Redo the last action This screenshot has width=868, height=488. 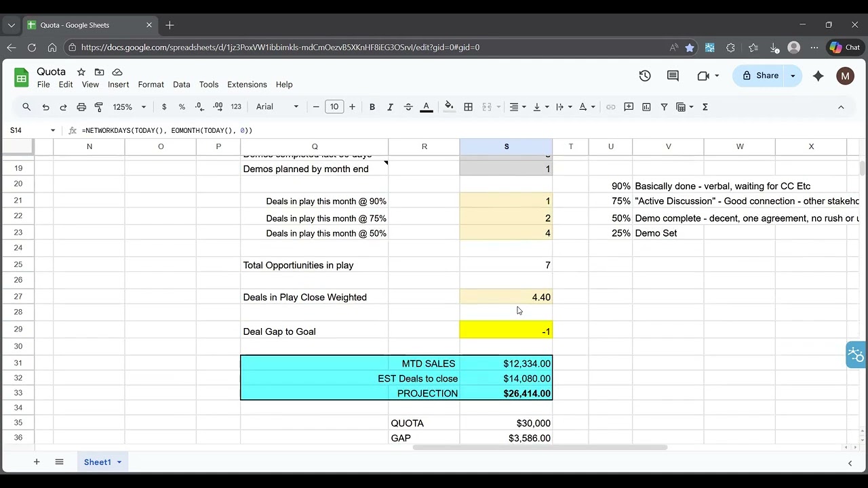pos(63,107)
